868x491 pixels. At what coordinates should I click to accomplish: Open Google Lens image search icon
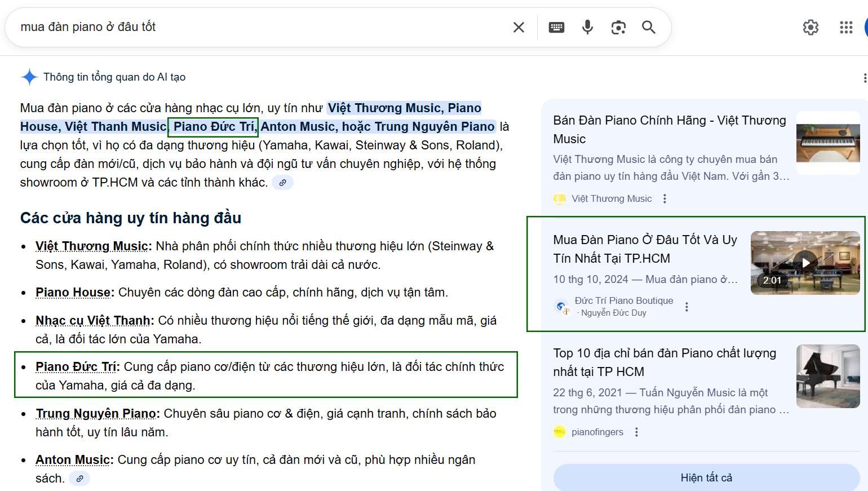coord(618,27)
